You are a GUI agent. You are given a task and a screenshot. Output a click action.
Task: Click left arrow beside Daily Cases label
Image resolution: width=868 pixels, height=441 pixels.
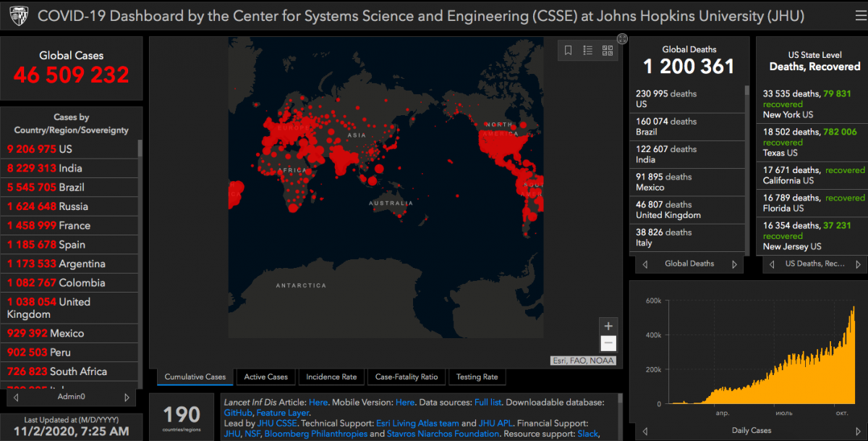644,431
